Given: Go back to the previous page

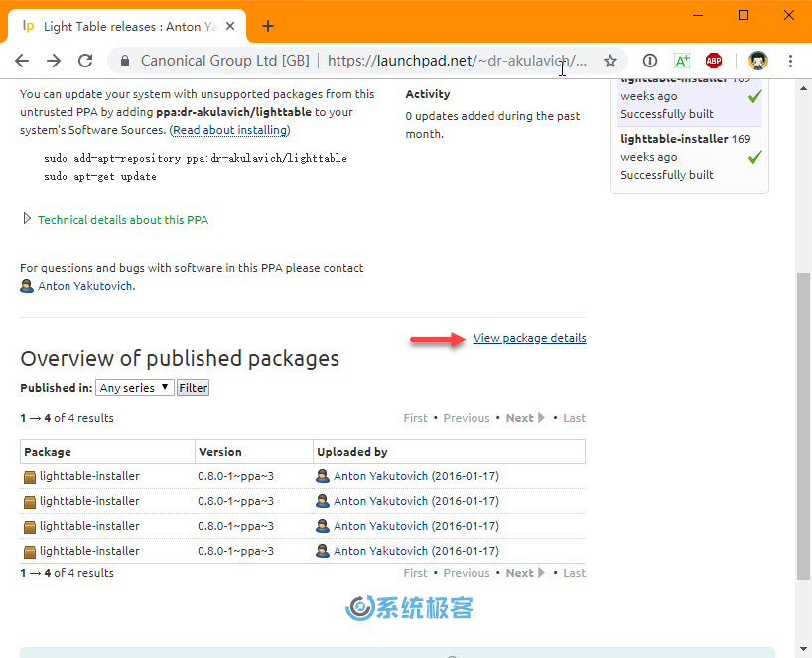Looking at the screenshot, I should [x=22, y=61].
